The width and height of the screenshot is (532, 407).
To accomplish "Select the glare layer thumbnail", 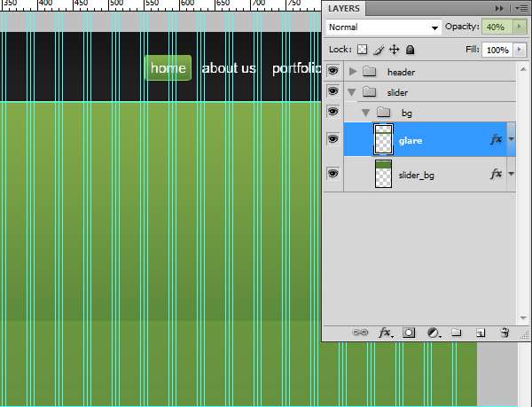I will click(x=383, y=139).
